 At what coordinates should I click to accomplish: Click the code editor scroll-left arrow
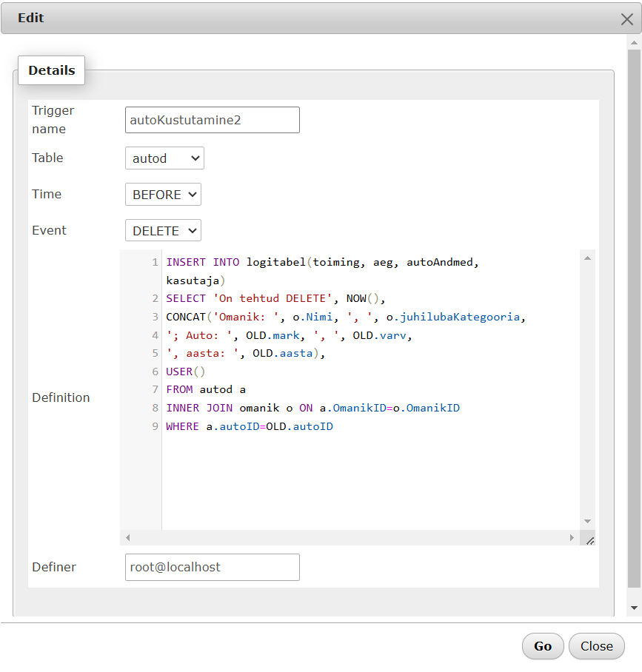click(128, 537)
